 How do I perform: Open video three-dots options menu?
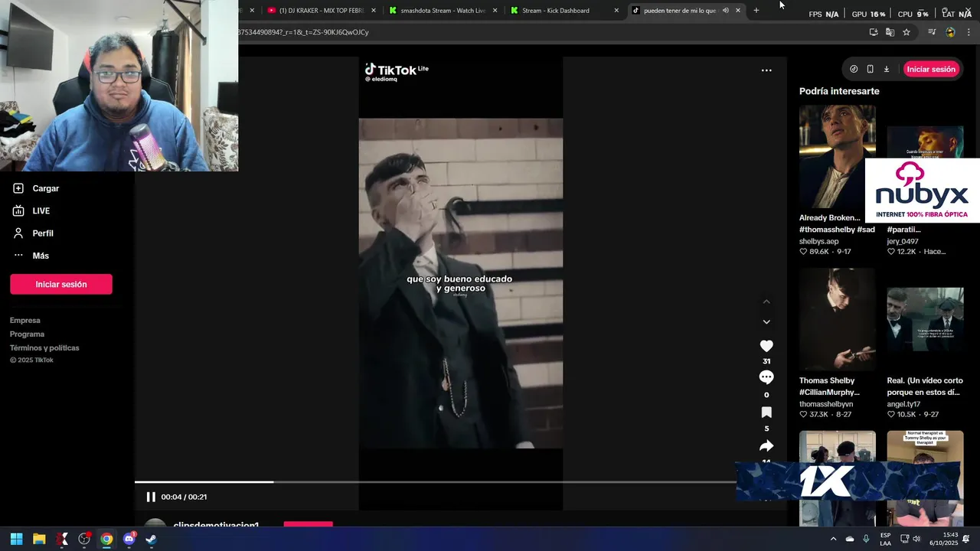point(766,70)
